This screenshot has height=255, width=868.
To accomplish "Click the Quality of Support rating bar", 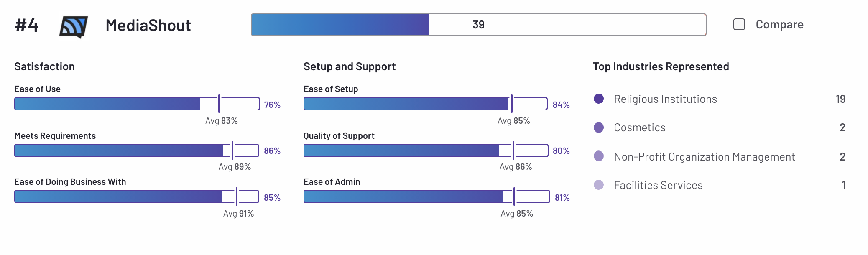I will [426, 150].
